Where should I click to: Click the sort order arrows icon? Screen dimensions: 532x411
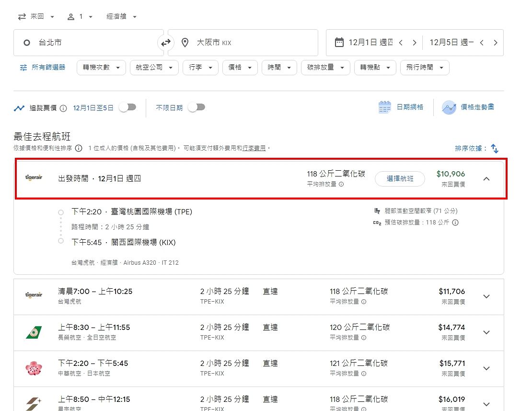coord(495,149)
